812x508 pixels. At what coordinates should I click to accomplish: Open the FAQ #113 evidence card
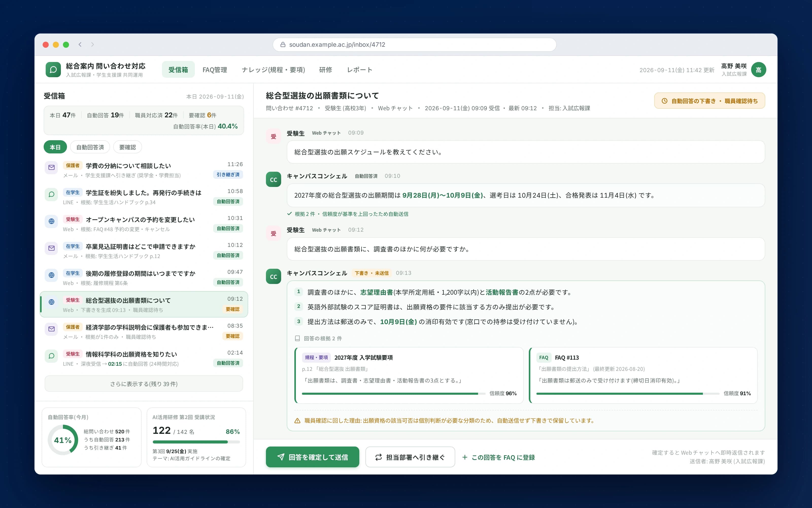tap(643, 375)
